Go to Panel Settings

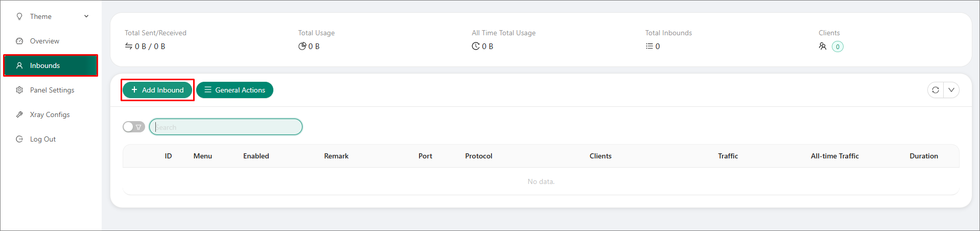click(x=52, y=90)
